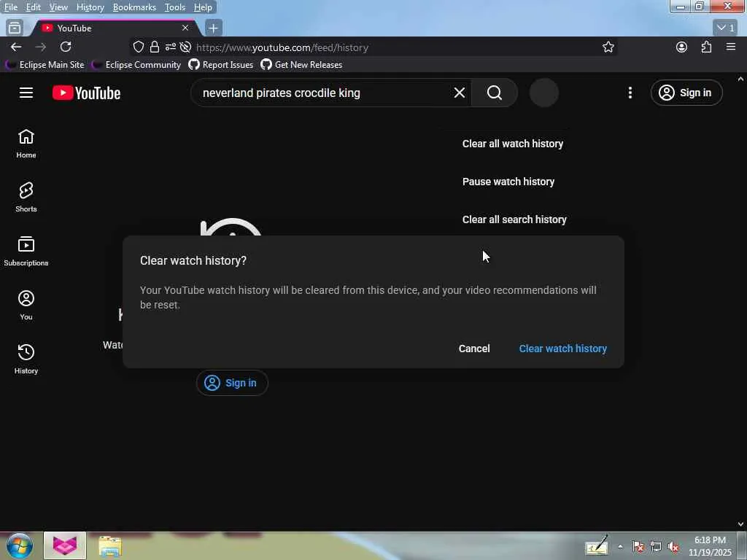This screenshot has height=560, width=747.
Task: Bookmark this page with the star
Action: point(608,47)
